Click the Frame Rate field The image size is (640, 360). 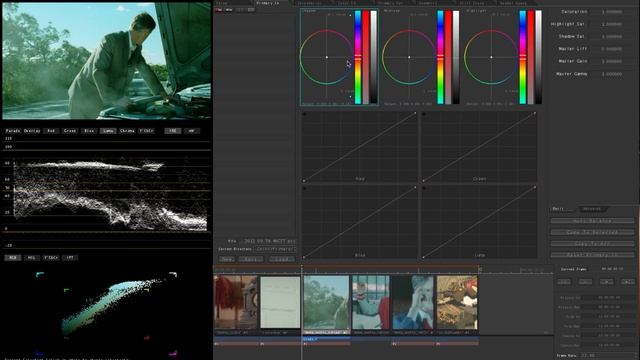tap(606, 356)
